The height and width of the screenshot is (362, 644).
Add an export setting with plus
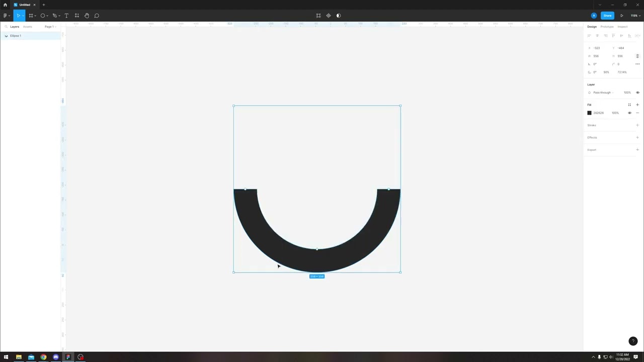coord(637,150)
